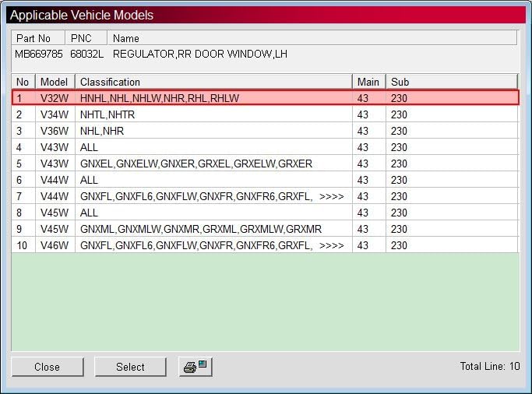Click the Model column header
The image size is (532, 394).
[55, 82]
